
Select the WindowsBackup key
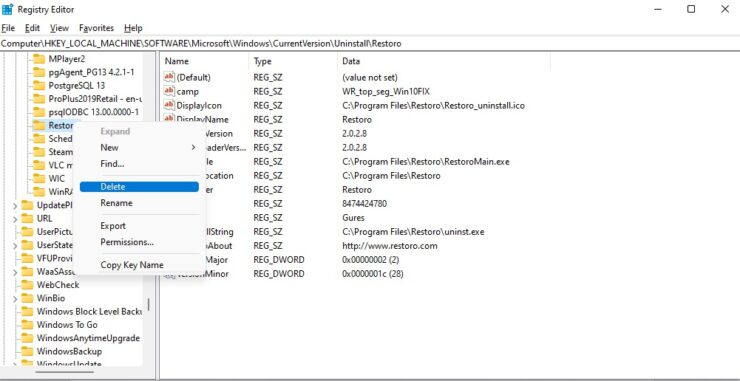tap(69, 351)
